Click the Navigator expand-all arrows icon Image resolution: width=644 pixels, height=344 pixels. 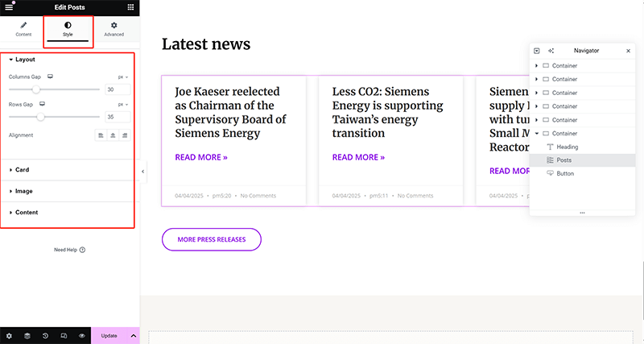click(x=551, y=51)
